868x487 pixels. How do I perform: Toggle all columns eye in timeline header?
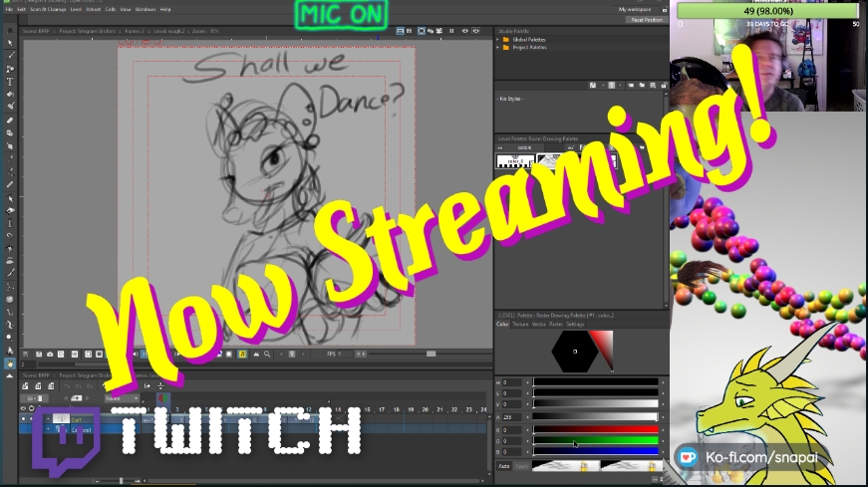23,408
